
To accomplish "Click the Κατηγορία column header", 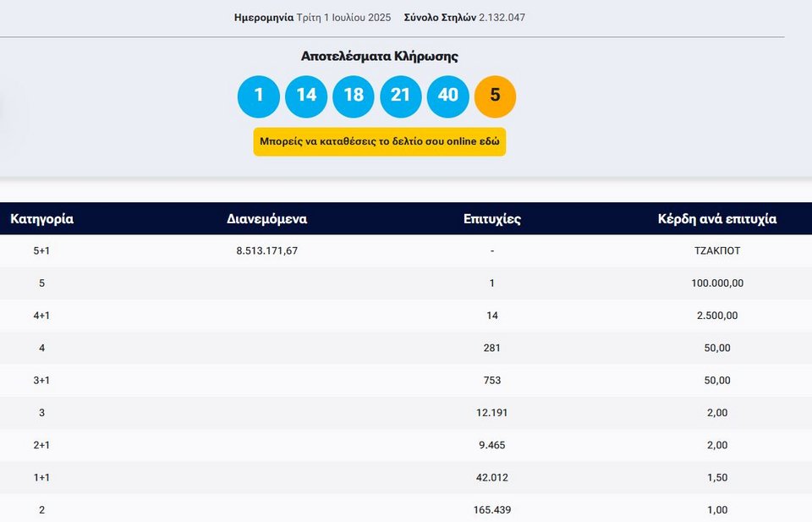I will point(42,219).
